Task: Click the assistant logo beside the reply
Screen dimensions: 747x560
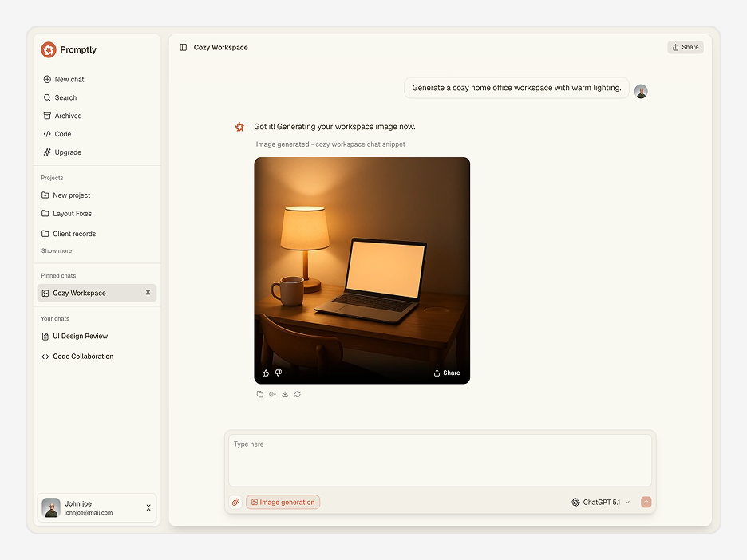Action: coord(239,127)
